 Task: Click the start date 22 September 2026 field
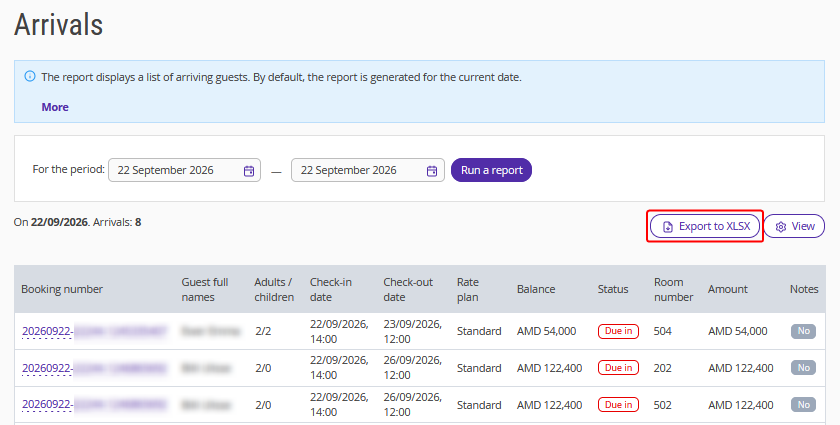(x=184, y=170)
